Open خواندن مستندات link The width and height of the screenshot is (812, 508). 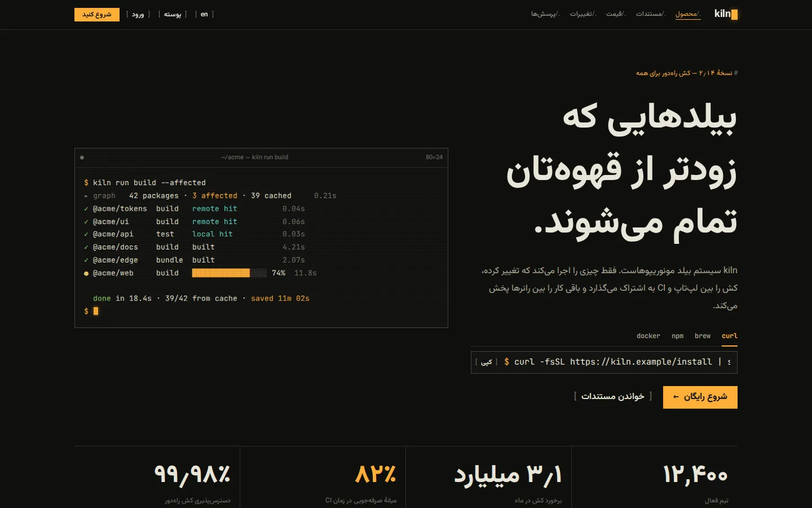click(613, 397)
